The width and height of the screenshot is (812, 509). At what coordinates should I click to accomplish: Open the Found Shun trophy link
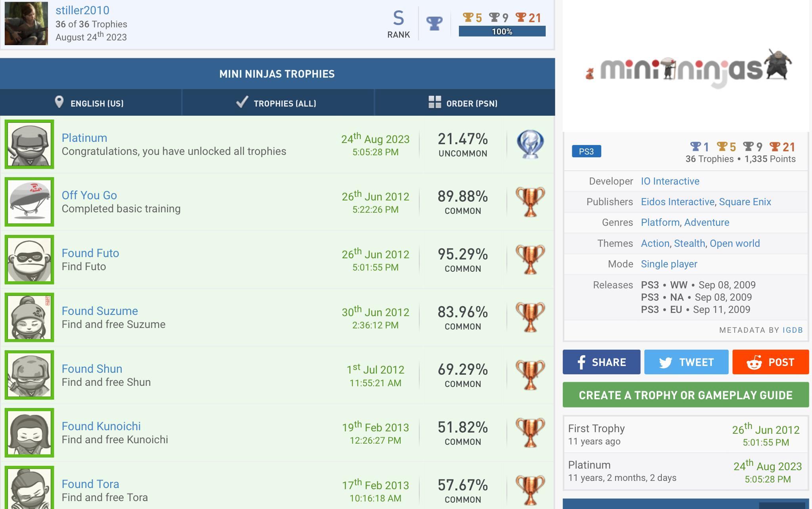pos(92,369)
